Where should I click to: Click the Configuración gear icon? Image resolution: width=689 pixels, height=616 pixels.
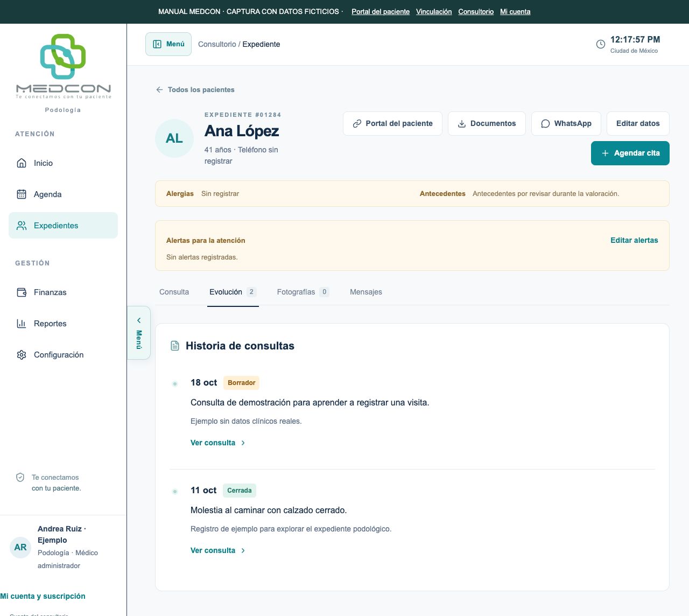(22, 355)
